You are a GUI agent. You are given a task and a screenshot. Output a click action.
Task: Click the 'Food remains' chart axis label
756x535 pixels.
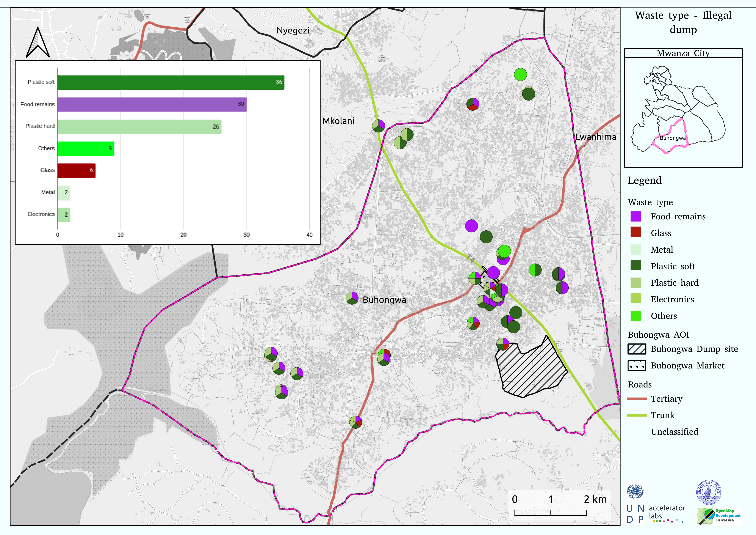(38, 104)
